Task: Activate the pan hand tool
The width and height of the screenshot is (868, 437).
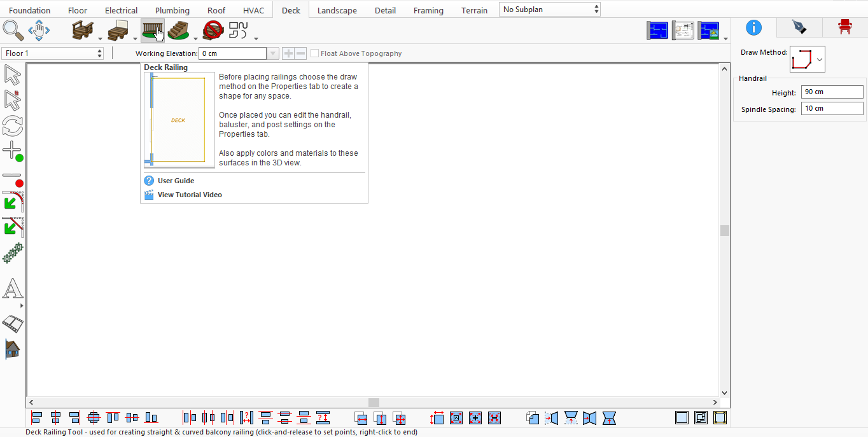Action: pos(39,30)
